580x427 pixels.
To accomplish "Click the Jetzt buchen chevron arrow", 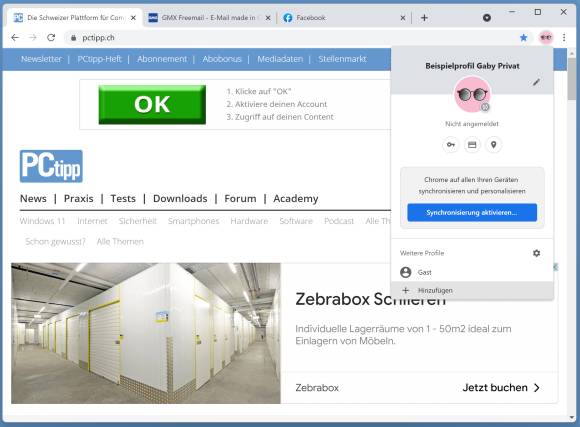I will (537, 388).
